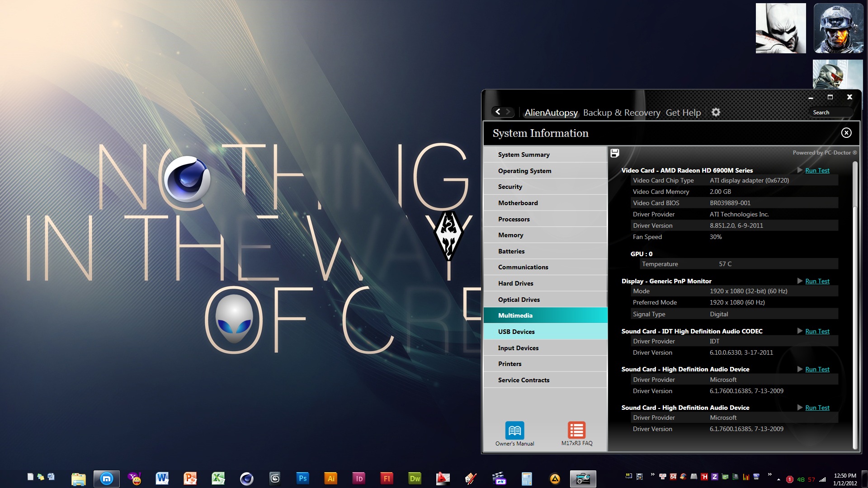The image size is (868, 488).
Task: Select Optical Drives in the sidebar
Action: coord(545,300)
